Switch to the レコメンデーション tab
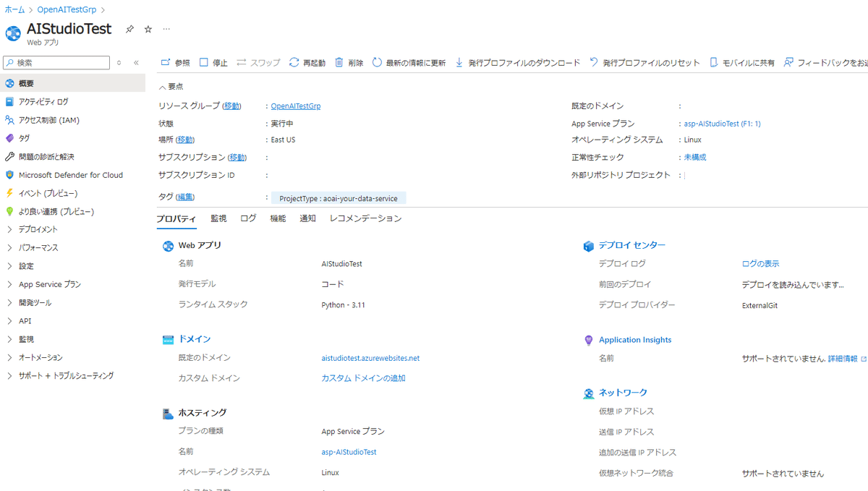Image resolution: width=868 pixels, height=491 pixels. coord(365,218)
